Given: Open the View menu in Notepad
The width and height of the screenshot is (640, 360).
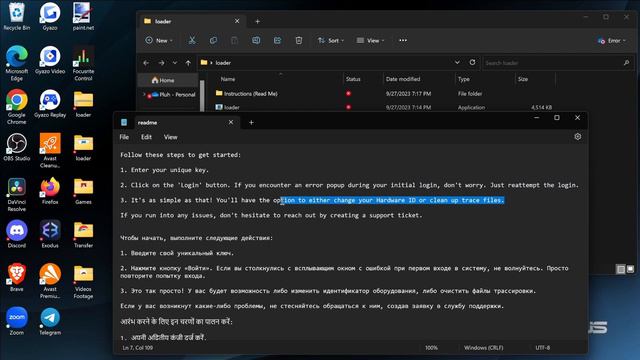Looking at the screenshot, I should (x=171, y=137).
